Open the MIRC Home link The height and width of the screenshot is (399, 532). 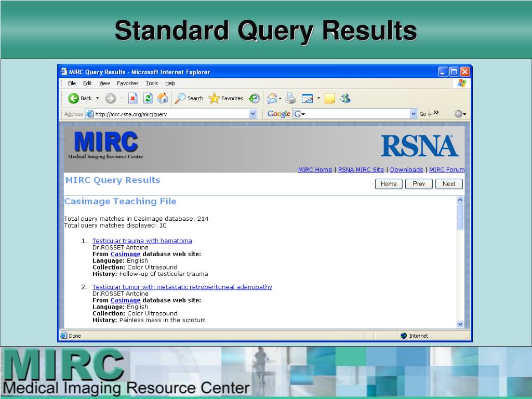[x=315, y=170]
